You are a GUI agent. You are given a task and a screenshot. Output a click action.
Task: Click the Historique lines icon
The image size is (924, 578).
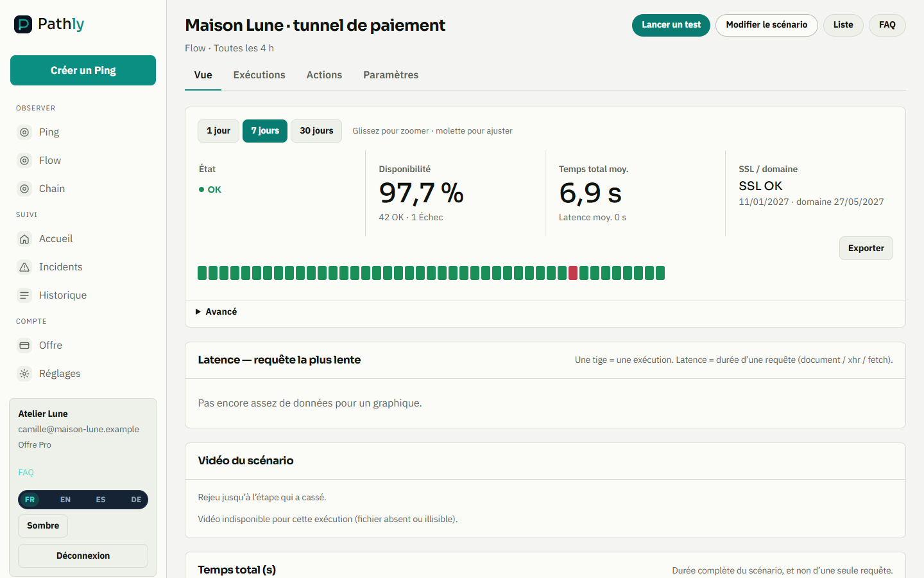pos(24,295)
